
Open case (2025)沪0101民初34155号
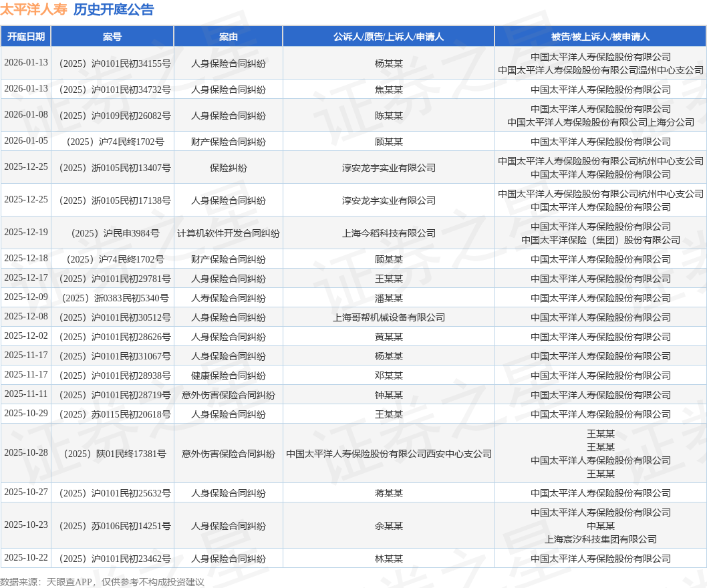click(115, 63)
